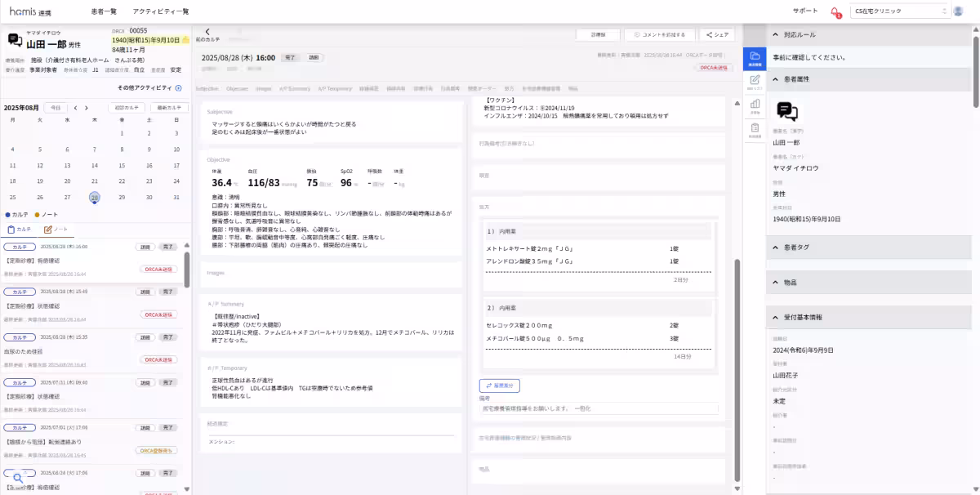Select August 29 in the calendar
The height and width of the screenshot is (495, 980).
122,197
